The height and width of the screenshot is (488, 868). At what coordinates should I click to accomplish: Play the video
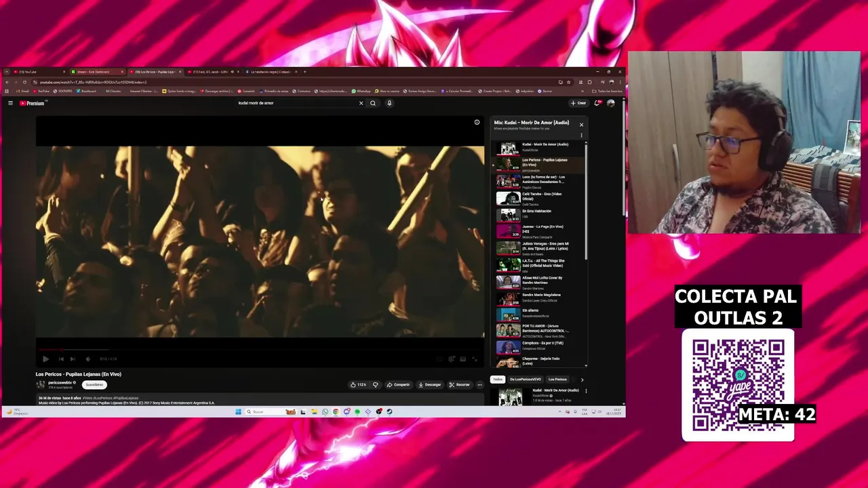[45, 359]
